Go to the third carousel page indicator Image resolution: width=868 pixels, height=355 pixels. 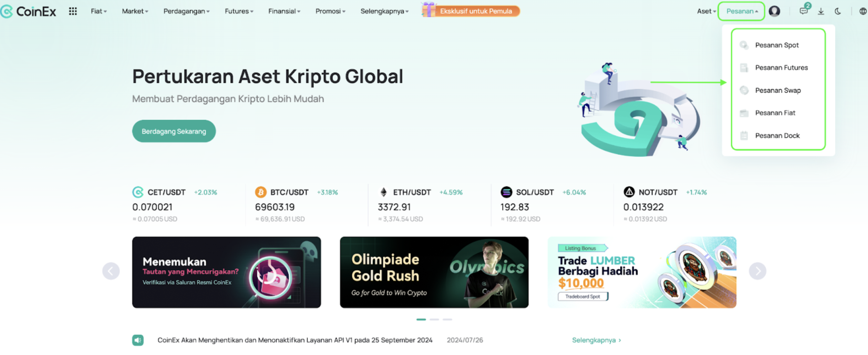coord(448,319)
